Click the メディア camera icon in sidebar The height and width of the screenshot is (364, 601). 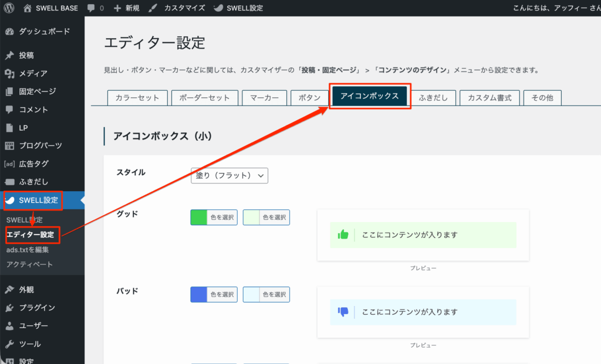[x=11, y=73]
